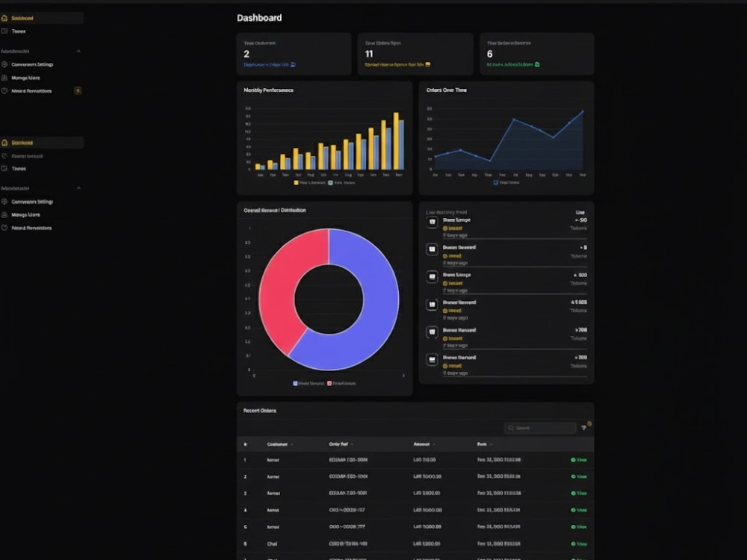Toggle the legend entry under Orders Over Time chart
The image size is (747, 560).
(506, 182)
